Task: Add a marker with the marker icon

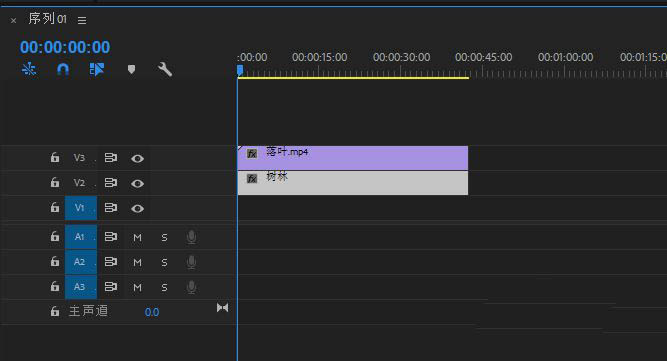Action: click(x=131, y=69)
